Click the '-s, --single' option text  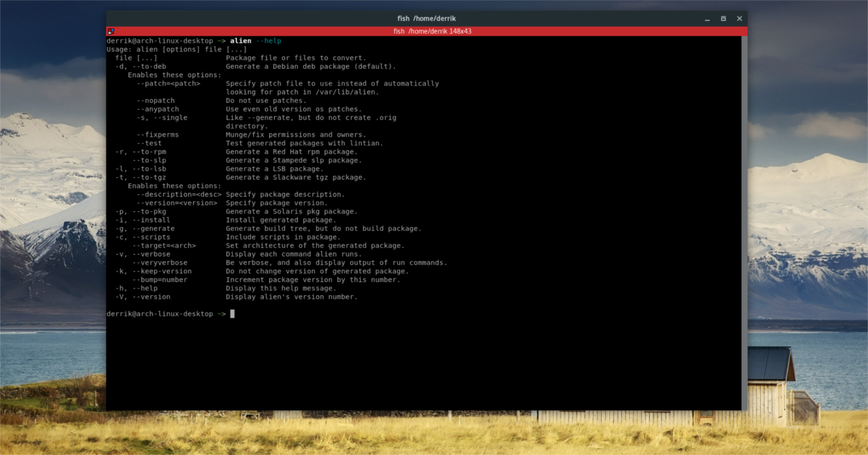(162, 117)
